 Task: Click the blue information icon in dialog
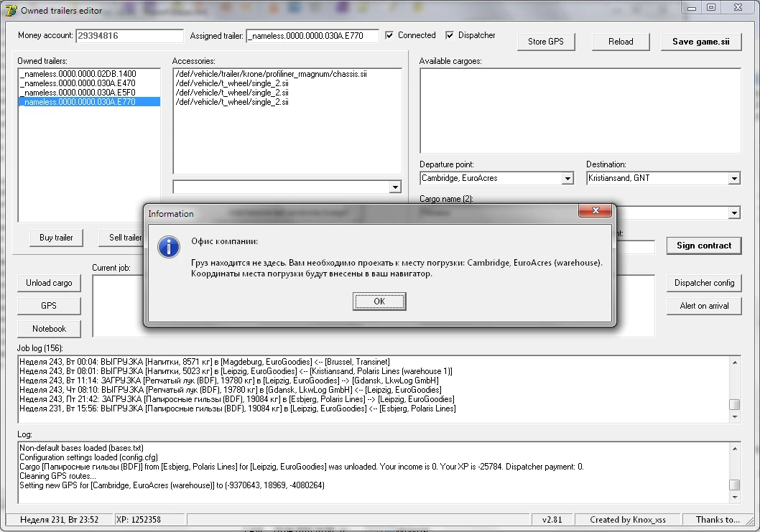pos(169,247)
